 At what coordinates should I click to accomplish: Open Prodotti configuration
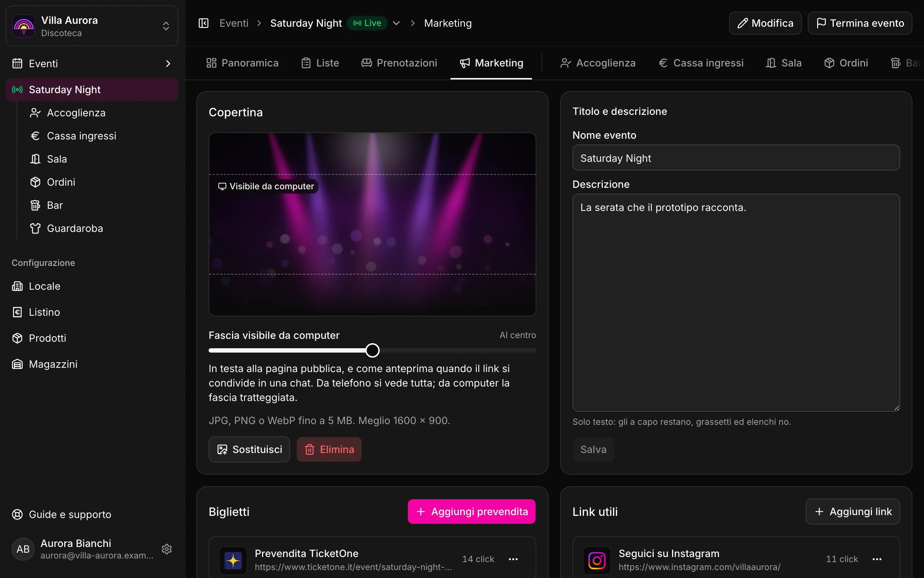[x=92, y=338]
